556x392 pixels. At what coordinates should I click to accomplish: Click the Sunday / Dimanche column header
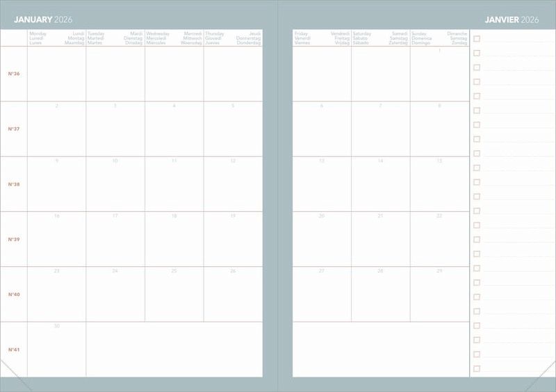pyautogui.click(x=439, y=38)
